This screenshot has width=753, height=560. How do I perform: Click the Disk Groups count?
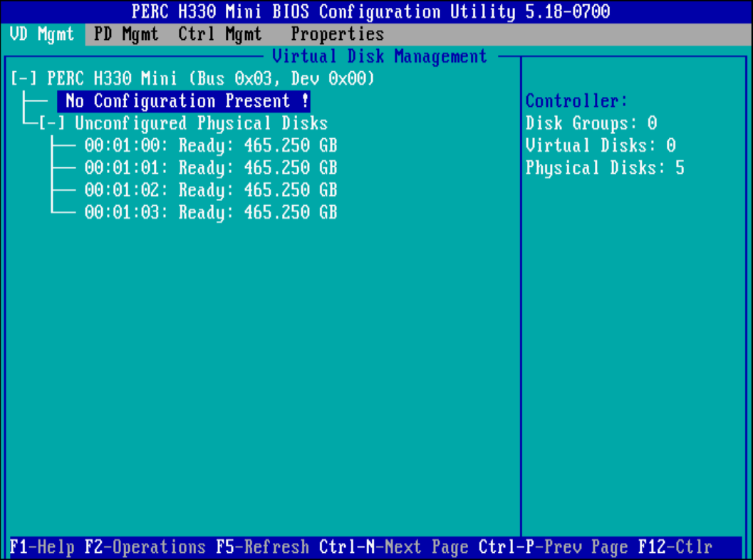tap(591, 123)
